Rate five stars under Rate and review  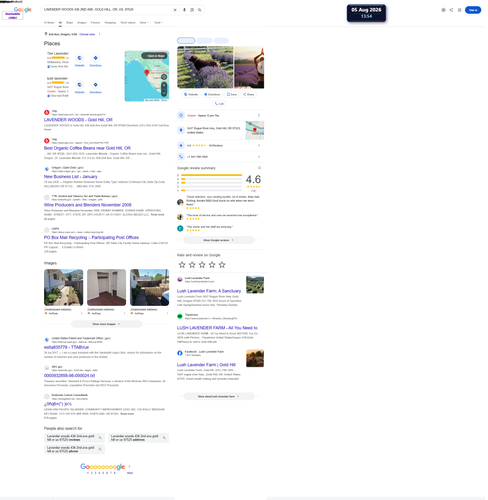[x=222, y=265]
